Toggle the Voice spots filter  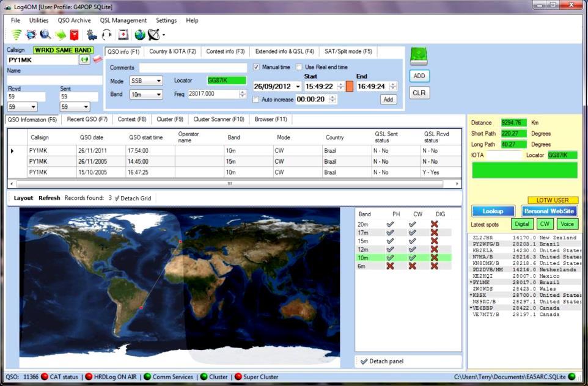pos(567,224)
